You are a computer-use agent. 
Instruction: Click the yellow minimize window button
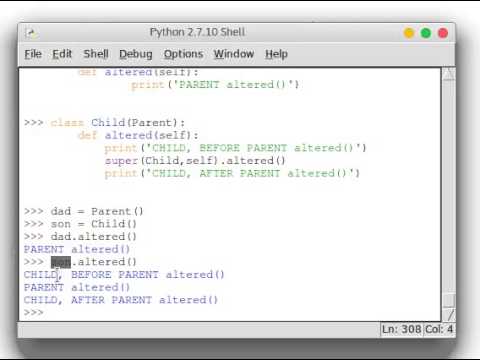click(409, 33)
